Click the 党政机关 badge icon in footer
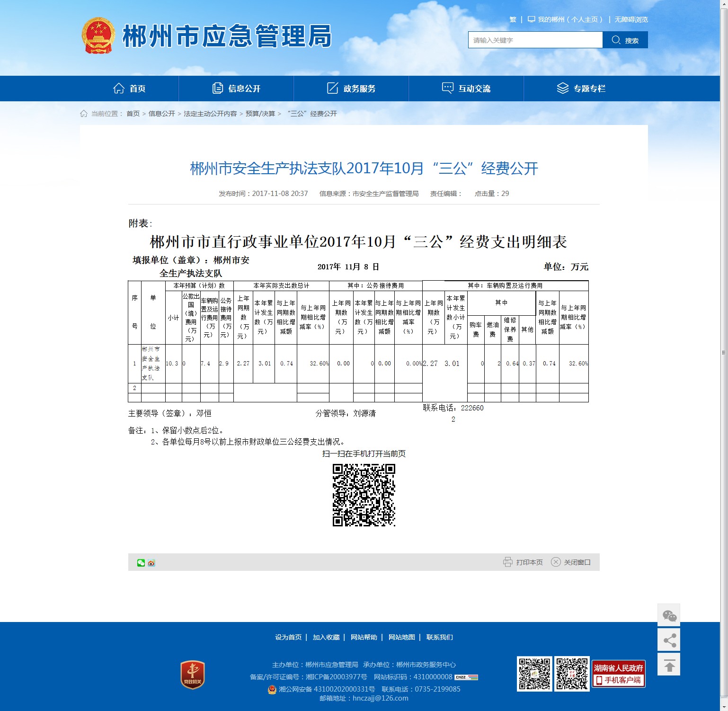Viewport: 728px width, 711px height. click(193, 675)
